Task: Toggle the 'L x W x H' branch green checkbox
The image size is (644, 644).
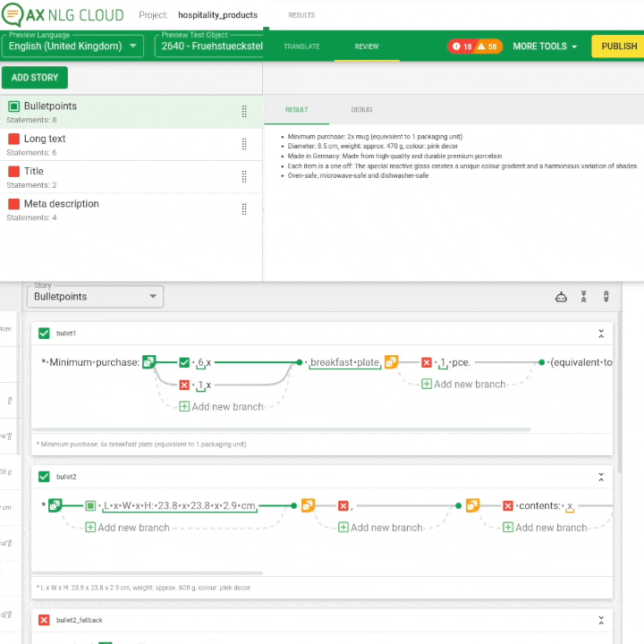Action: point(90,505)
